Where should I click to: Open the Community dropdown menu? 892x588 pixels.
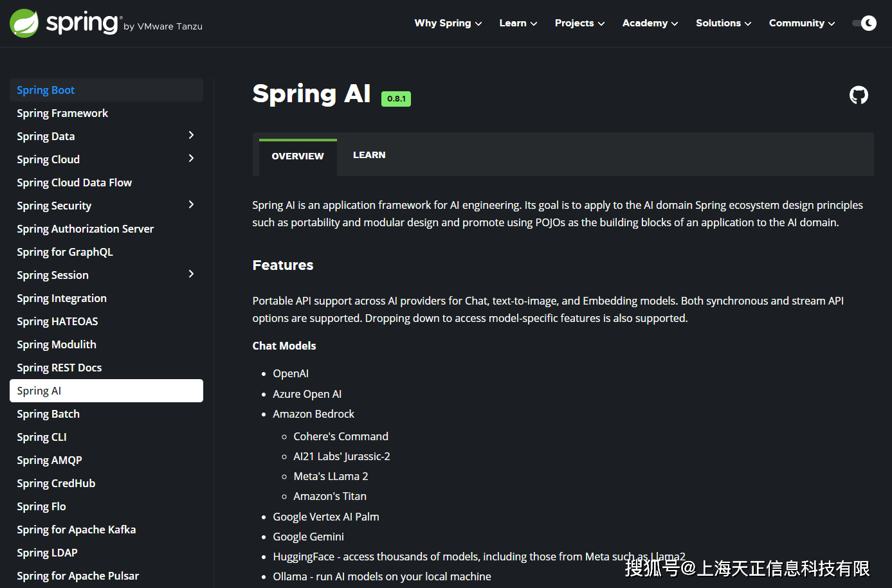tap(801, 23)
